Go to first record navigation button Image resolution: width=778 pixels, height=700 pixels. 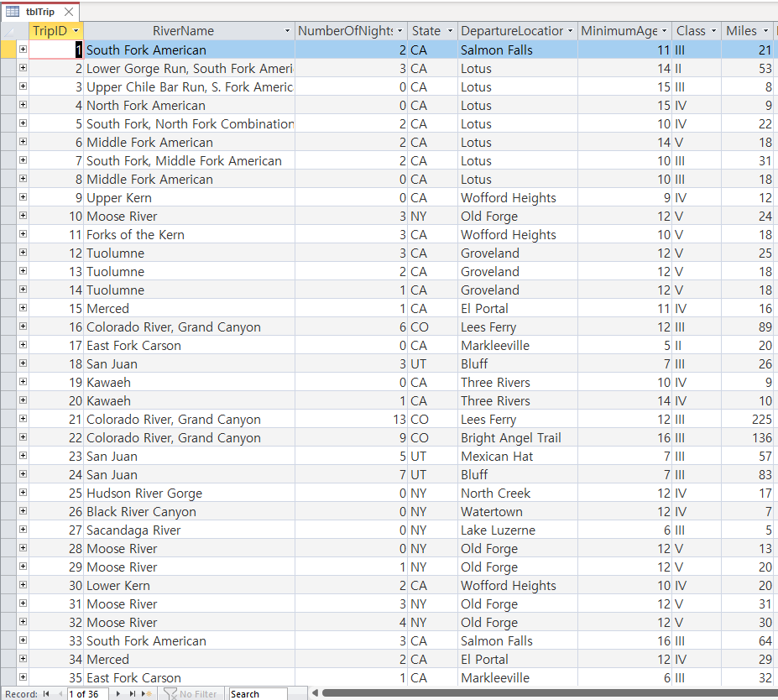click(46, 693)
